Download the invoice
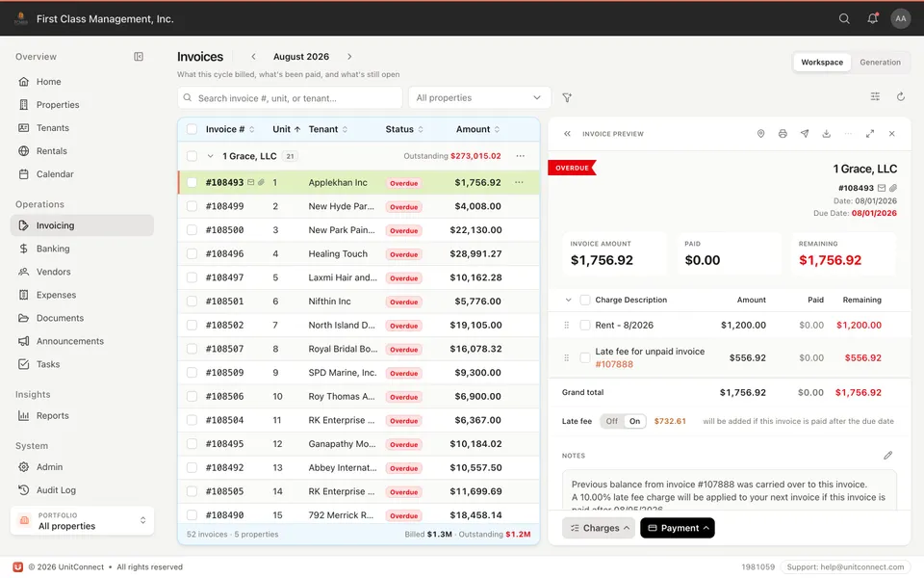This screenshot has width=924, height=578. pos(826,134)
